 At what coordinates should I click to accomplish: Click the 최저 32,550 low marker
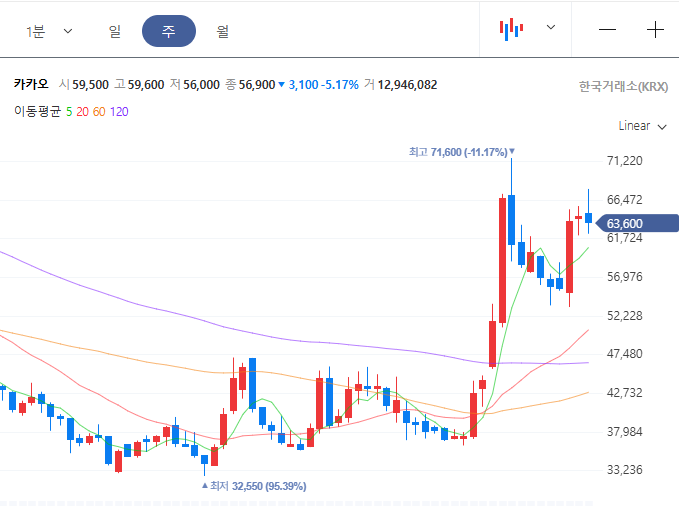(254, 486)
